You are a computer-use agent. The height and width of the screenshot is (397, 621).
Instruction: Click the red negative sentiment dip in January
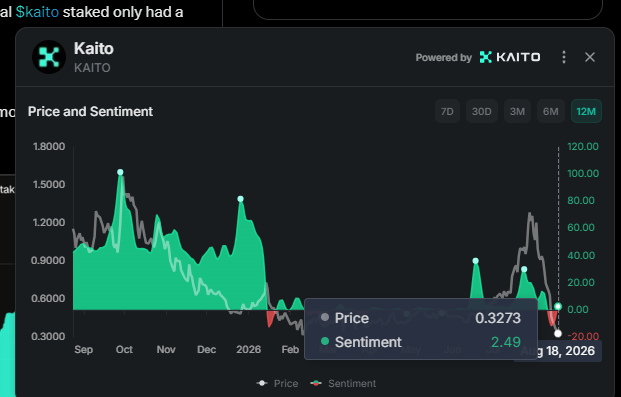[x=270, y=318]
